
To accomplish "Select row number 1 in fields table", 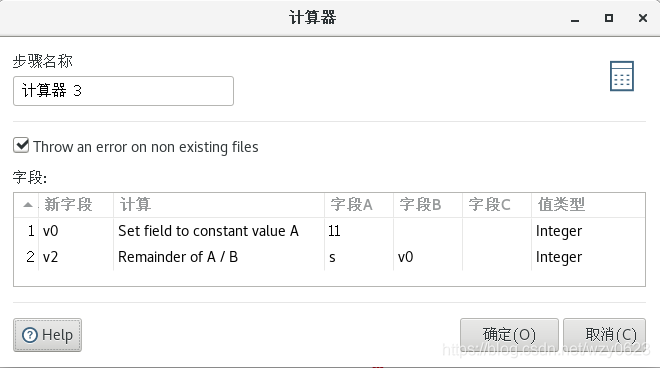I will (x=31, y=231).
